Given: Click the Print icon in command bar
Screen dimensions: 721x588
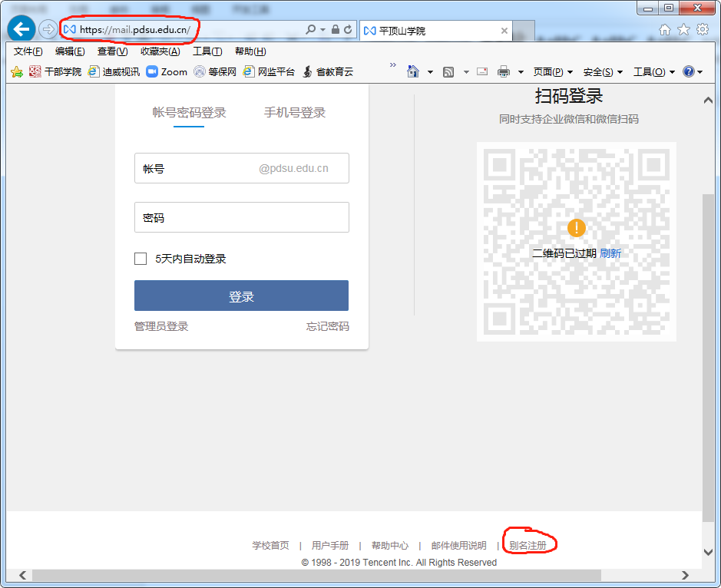Looking at the screenshot, I should point(504,71).
